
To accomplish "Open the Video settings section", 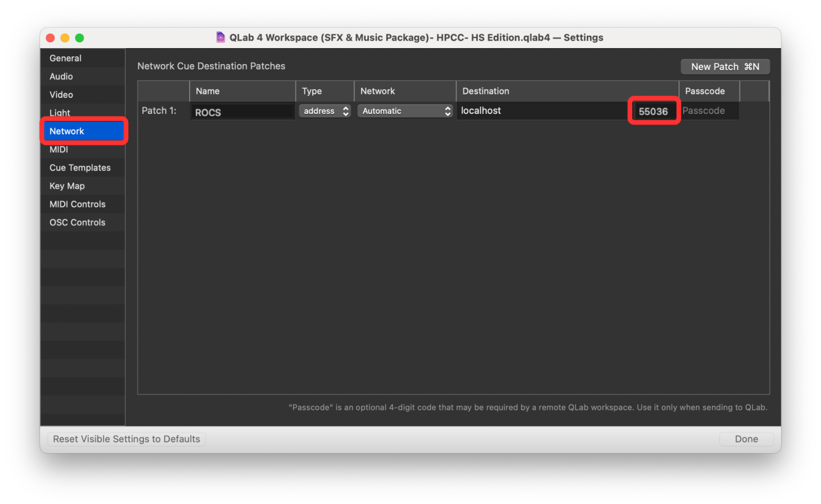I will point(60,94).
